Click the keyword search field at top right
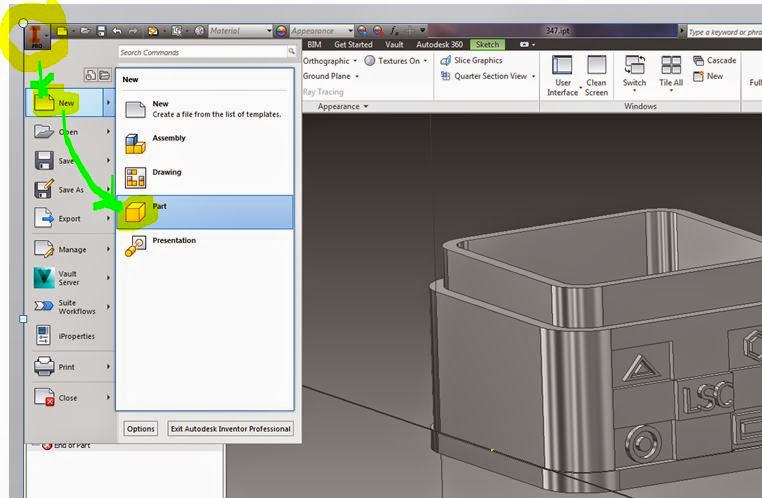Screen dimensions: 762x498 [x=725, y=32]
